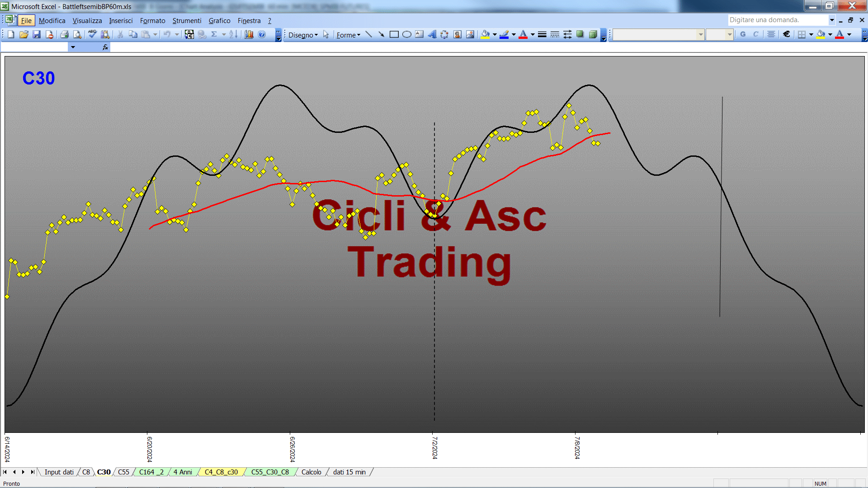Open the Borders dropdown arrow
The image size is (868, 488).
pos(811,34)
